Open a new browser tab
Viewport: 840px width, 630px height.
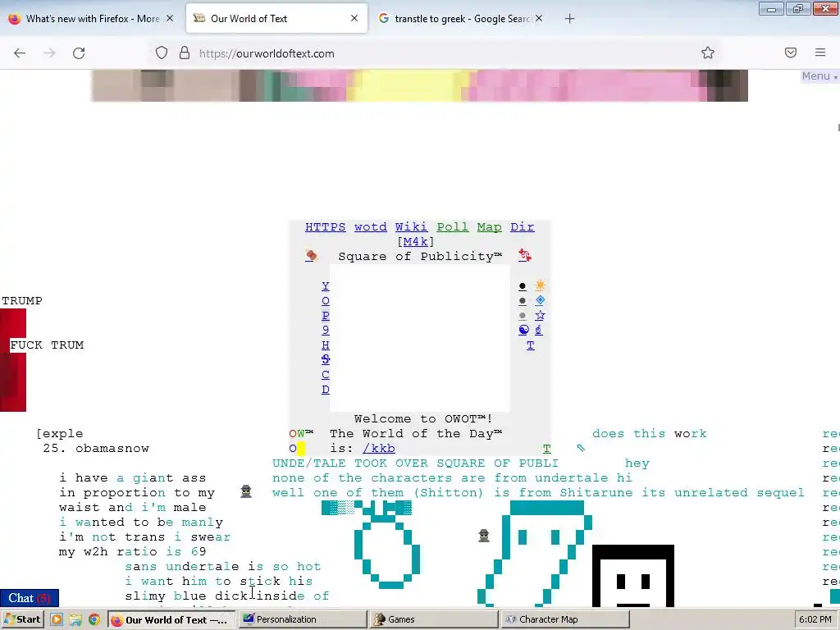tap(569, 19)
